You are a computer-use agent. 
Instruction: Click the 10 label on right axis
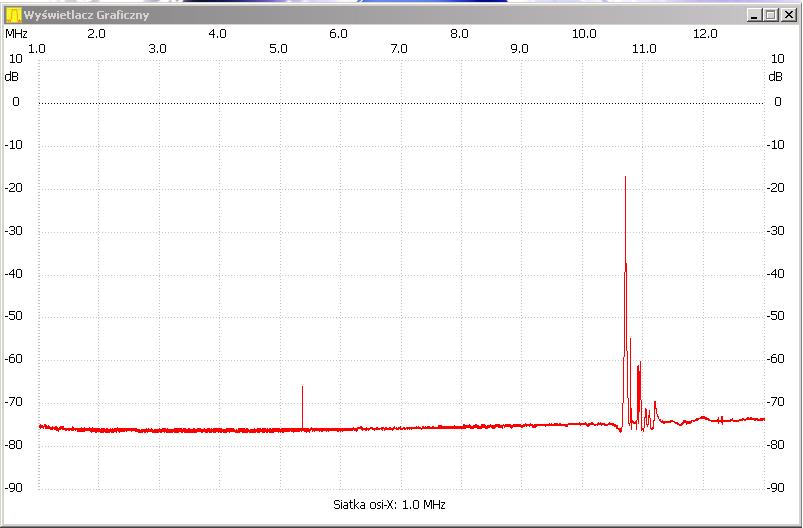pos(776,59)
